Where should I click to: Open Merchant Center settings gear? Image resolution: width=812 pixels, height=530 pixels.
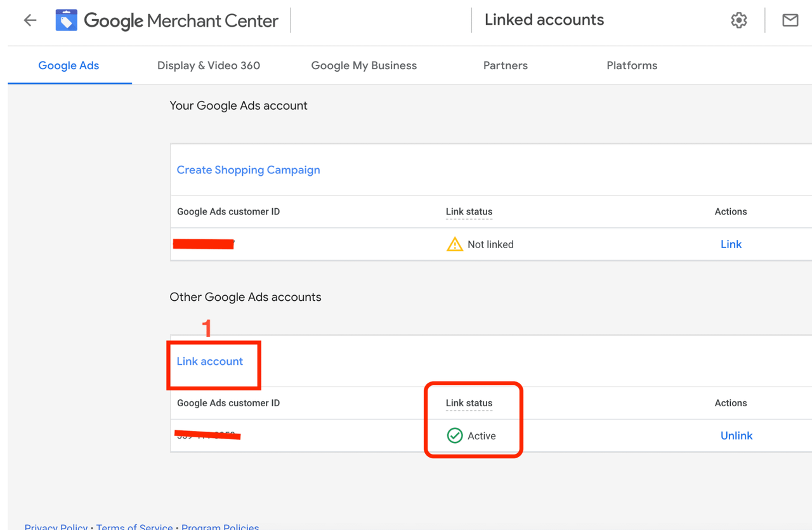tap(738, 20)
